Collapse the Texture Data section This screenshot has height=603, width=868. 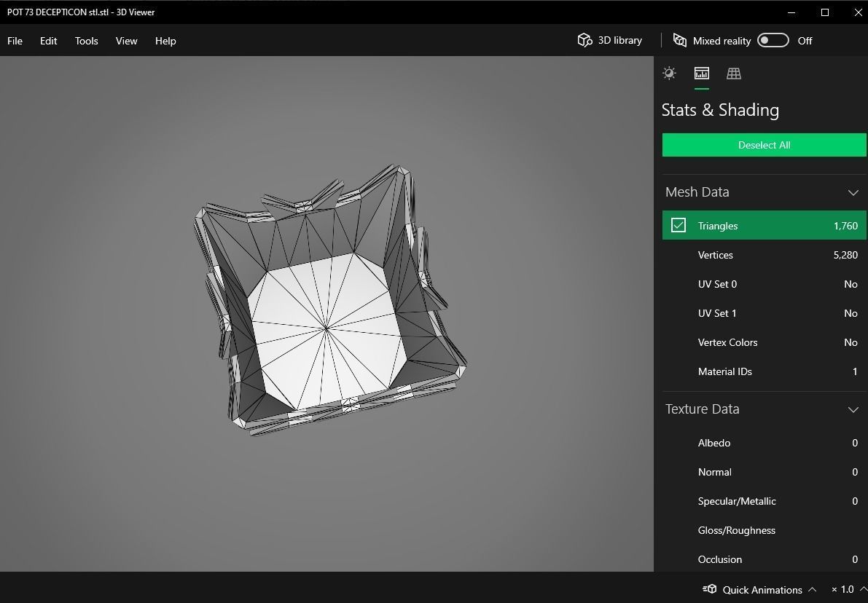[853, 409]
